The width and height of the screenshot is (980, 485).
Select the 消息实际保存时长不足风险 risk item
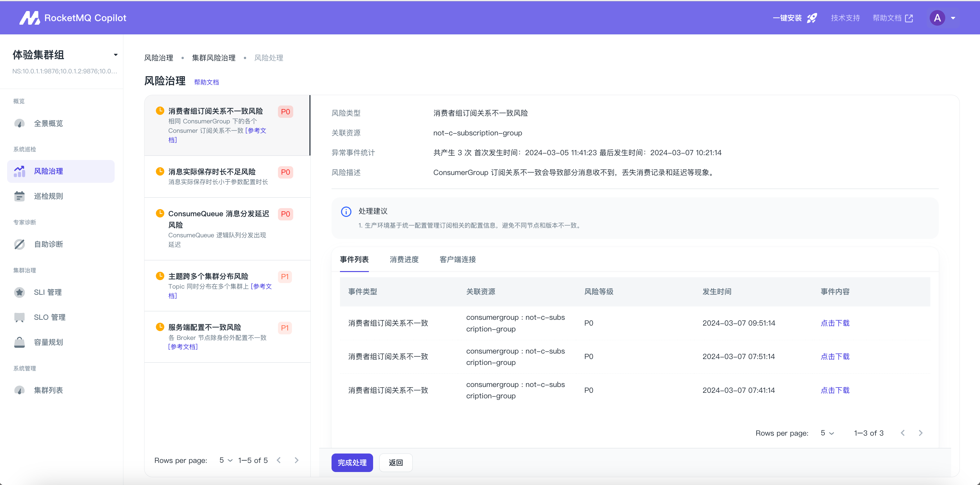tap(228, 177)
